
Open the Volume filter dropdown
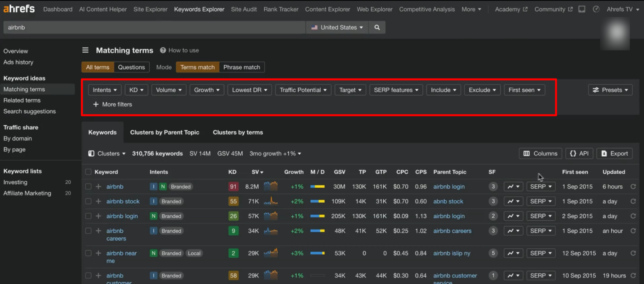click(x=169, y=90)
